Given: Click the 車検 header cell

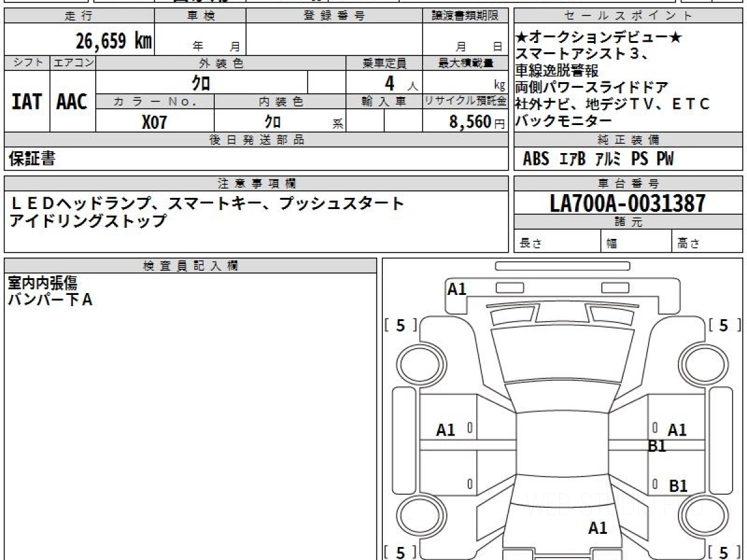Looking at the screenshot, I should 200,16.
